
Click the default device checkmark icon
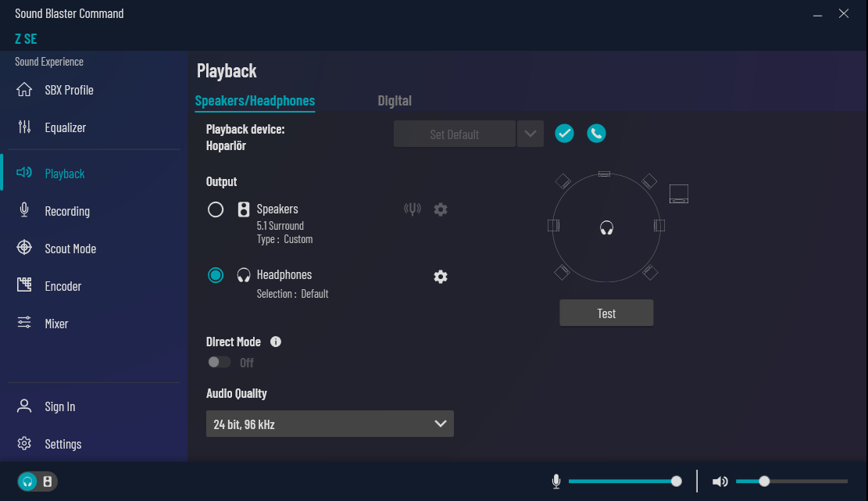pos(564,134)
